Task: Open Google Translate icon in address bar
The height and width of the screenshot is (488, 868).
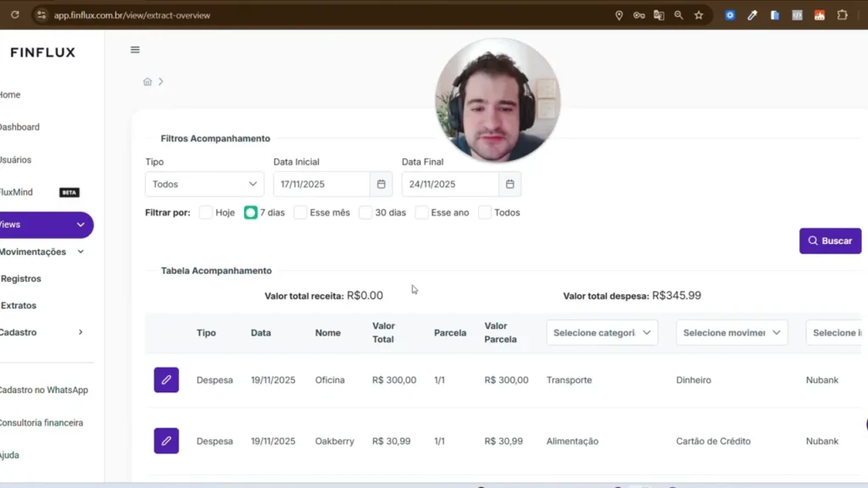Action: coord(659,14)
